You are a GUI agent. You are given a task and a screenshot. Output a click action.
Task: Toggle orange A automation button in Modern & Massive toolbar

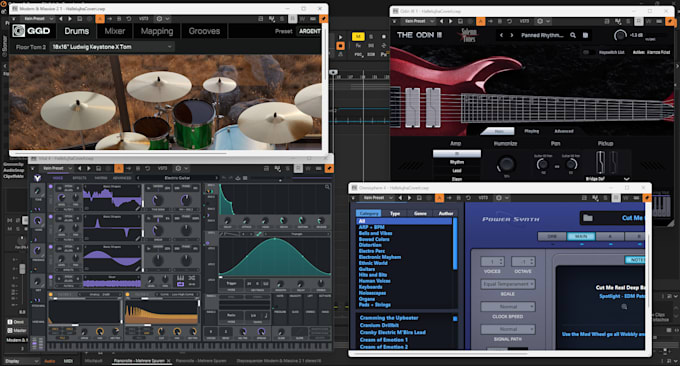pos(100,19)
